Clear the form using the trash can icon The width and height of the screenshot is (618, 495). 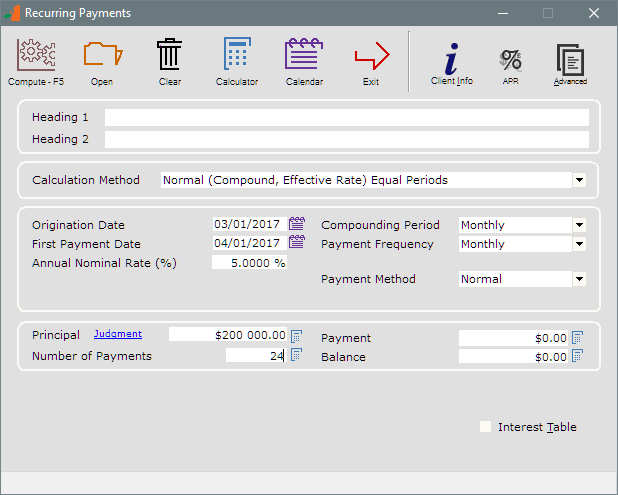(x=169, y=54)
